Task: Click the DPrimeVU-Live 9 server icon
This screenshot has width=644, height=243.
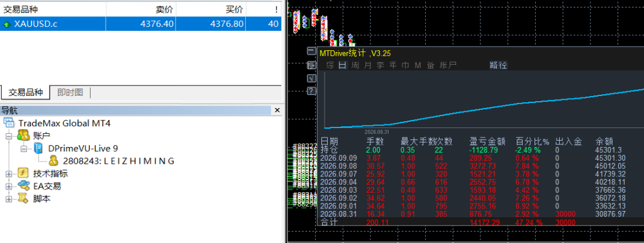Action: [38, 148]
